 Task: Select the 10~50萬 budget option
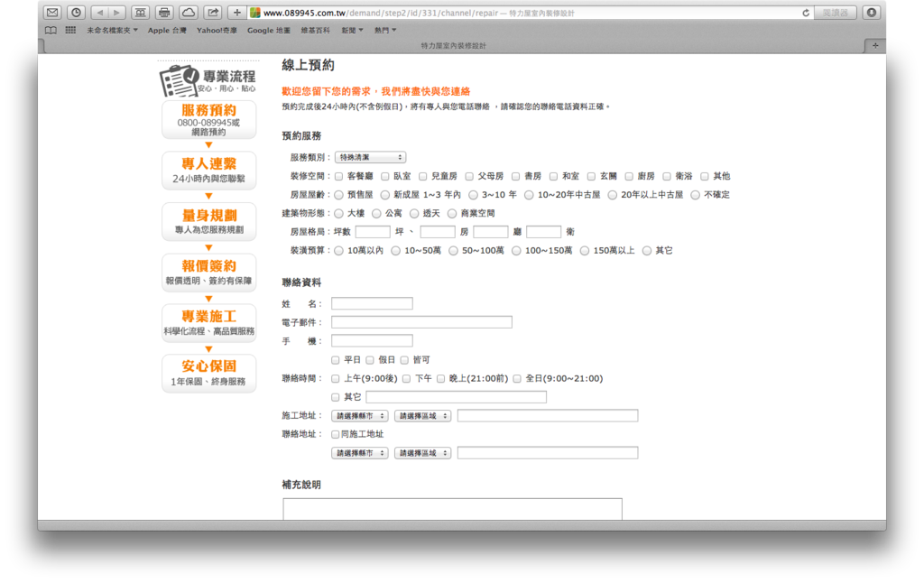click(x=395, y=251)
